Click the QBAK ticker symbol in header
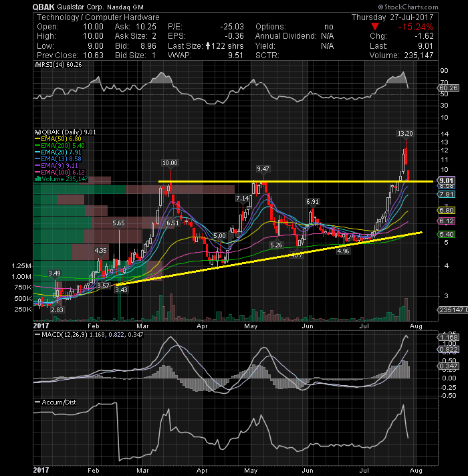 click(x=43, y=7)
